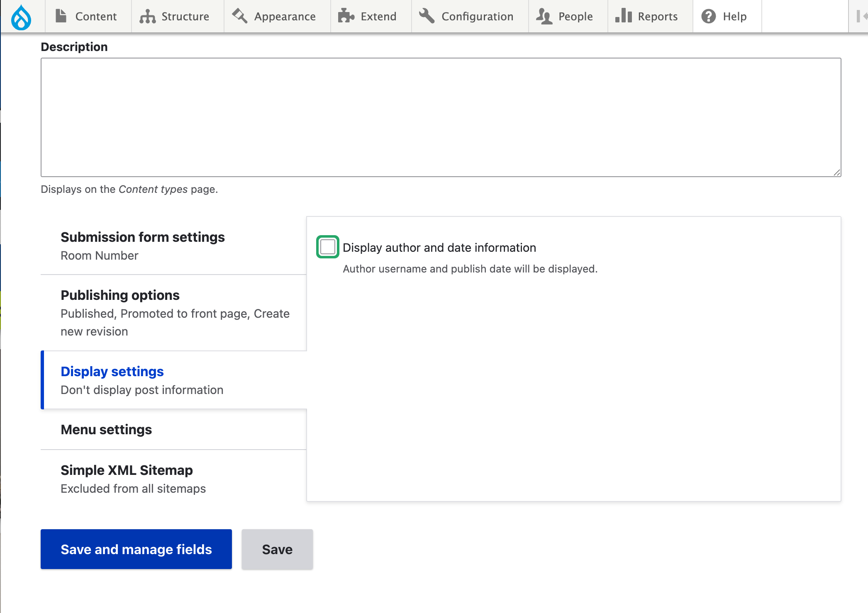Open the Structure menu
The height and width of the screenshot is (613, 868).
click(x=178, y=16)
